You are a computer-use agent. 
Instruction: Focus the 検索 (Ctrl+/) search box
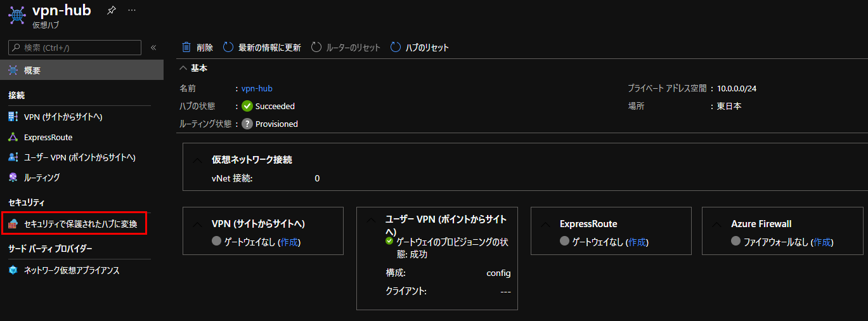tap(75, 48)
